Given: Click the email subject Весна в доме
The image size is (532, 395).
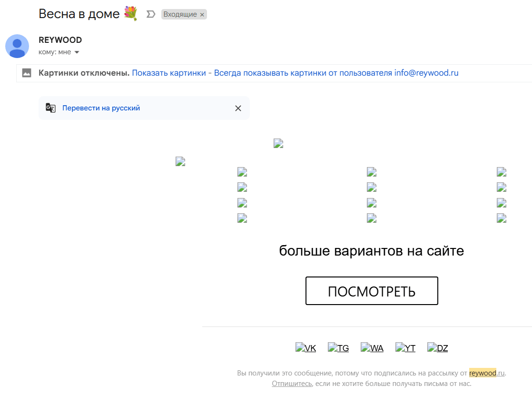Looking at the screenshot, I should pos(79,14).
